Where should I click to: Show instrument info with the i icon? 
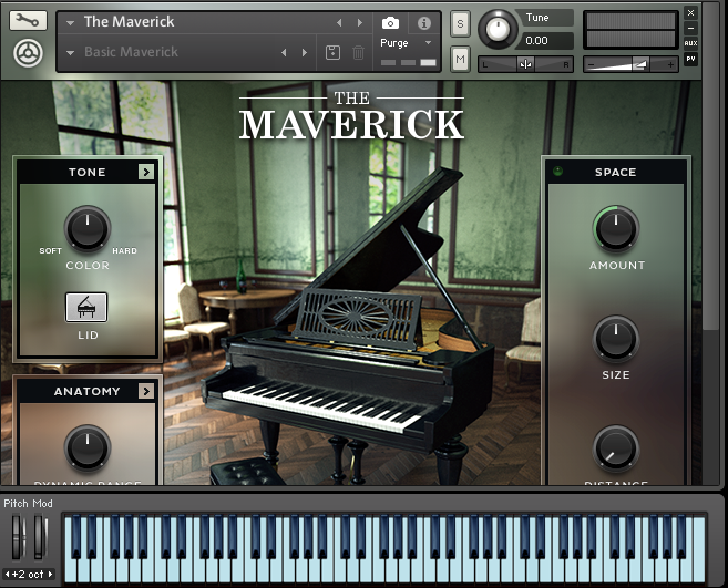click(424, 23)
